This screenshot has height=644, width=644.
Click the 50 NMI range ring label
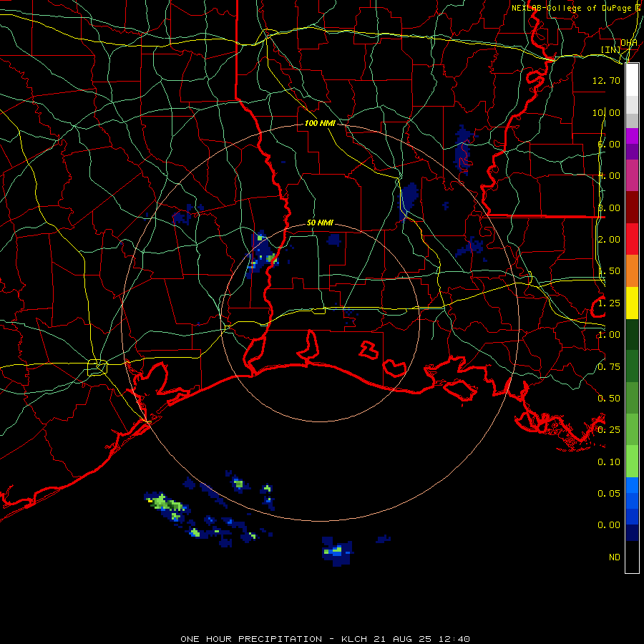point(320,223)
